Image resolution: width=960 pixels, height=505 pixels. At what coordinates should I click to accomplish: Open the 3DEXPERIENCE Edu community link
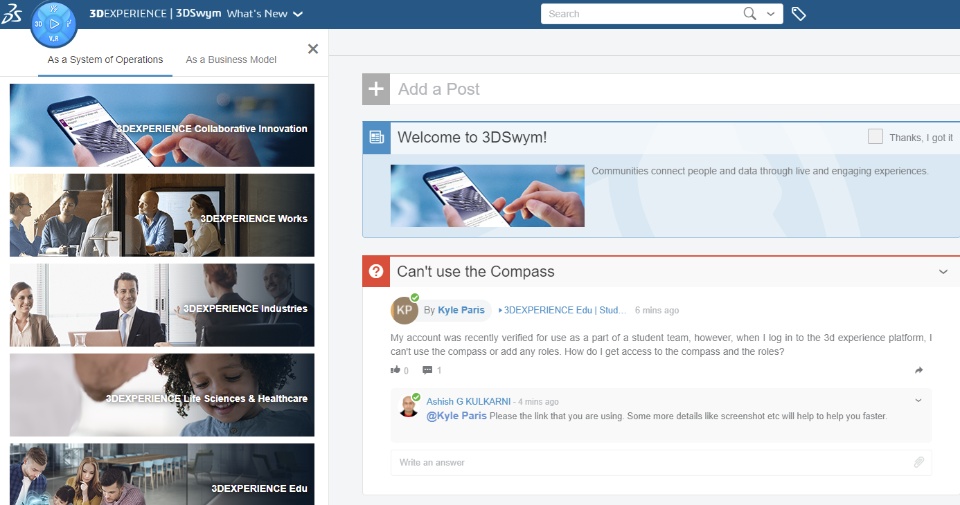point(563,310)
